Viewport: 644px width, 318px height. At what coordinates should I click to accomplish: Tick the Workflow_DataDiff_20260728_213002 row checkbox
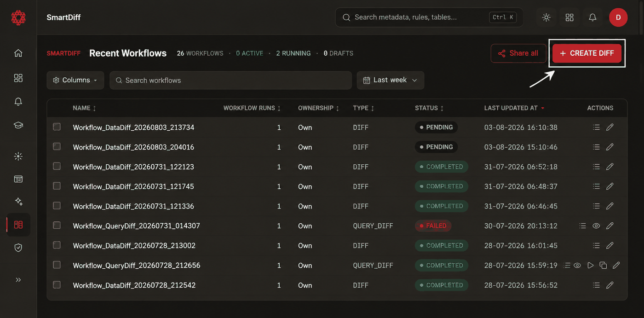coord(57,245)
